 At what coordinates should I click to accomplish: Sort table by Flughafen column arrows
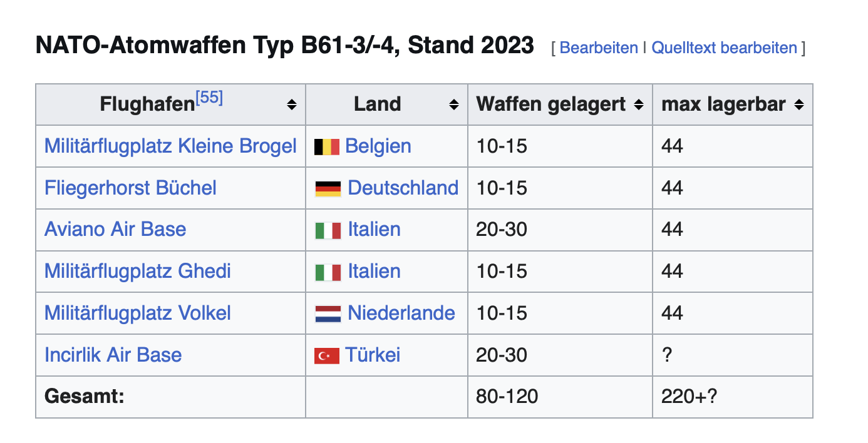292,105
